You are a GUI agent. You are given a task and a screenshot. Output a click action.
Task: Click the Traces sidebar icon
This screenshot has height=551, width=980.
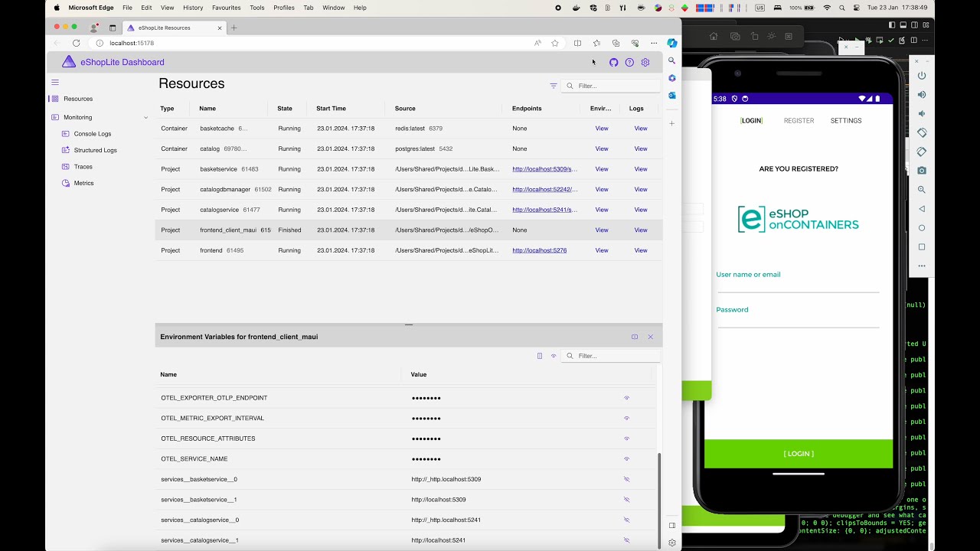pyautogui.click(x=66, y=167)
